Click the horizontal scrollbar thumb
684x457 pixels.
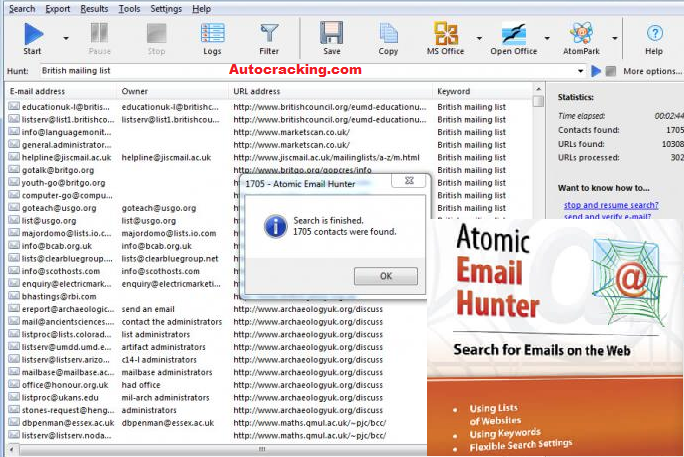pos(262,449)
